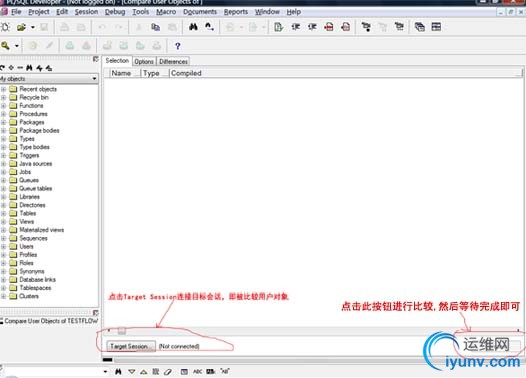Expand the Packages folder
Viewport: 526px width, 378px height.
click(3, 122)
